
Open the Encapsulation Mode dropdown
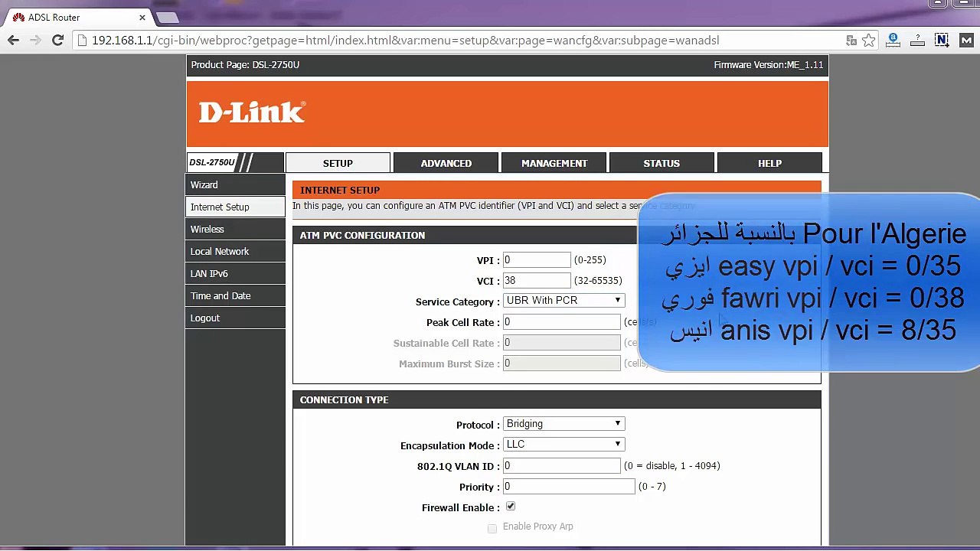point(563,445)
